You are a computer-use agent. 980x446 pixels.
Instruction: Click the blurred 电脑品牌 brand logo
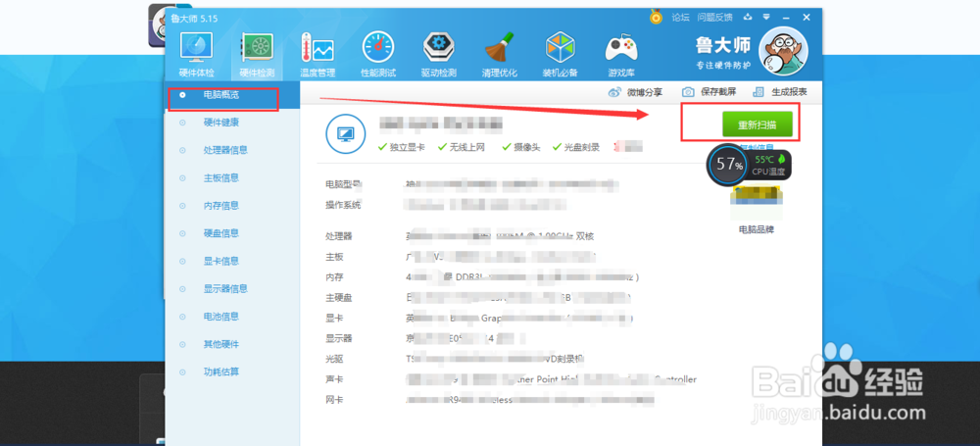coord(757,203)
